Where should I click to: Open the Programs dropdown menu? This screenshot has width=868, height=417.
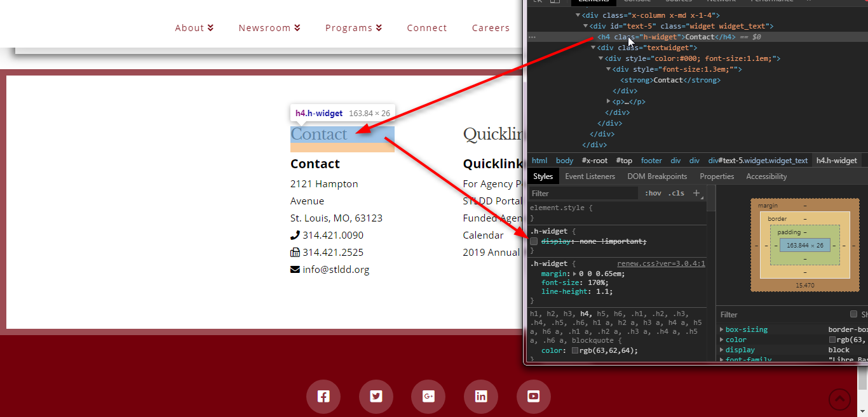point(354,28)
